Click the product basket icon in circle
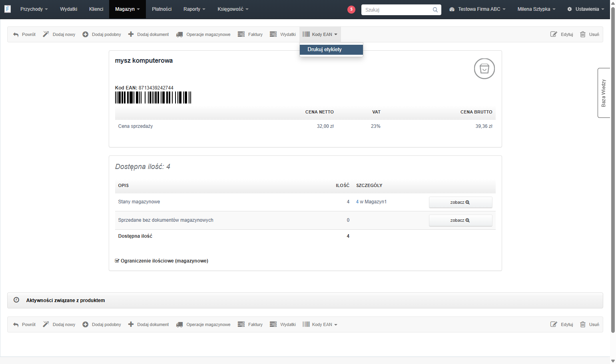616x364 pixels. point(484,69)
